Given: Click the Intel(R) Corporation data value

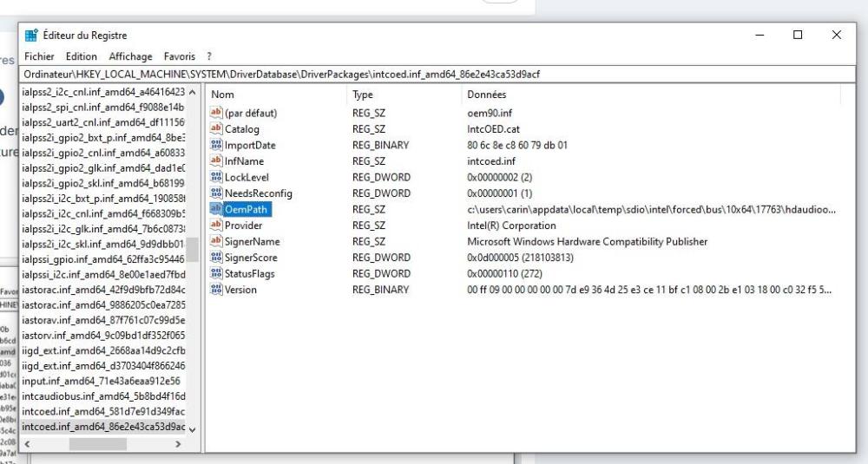Looking at the screenshot, I should pyautogui.click(x=511, y=225).
